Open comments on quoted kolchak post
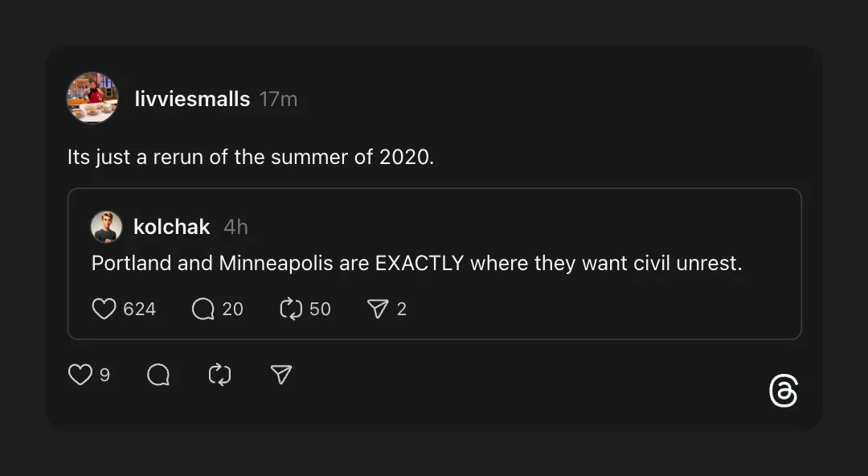Screen dimensions: 868x476 203,309
